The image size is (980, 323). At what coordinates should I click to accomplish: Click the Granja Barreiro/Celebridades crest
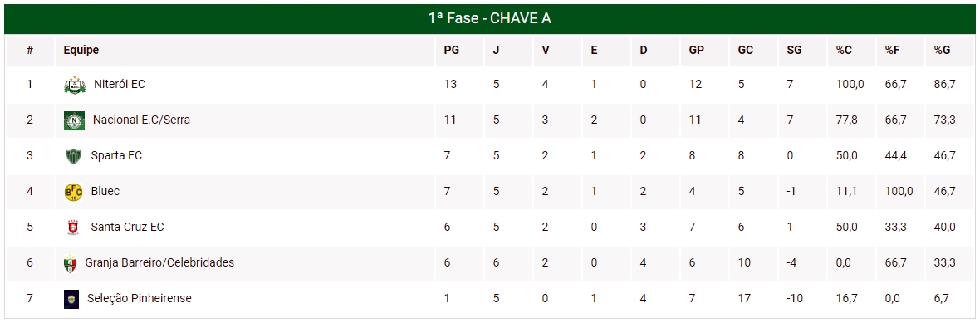pos(70,264)
